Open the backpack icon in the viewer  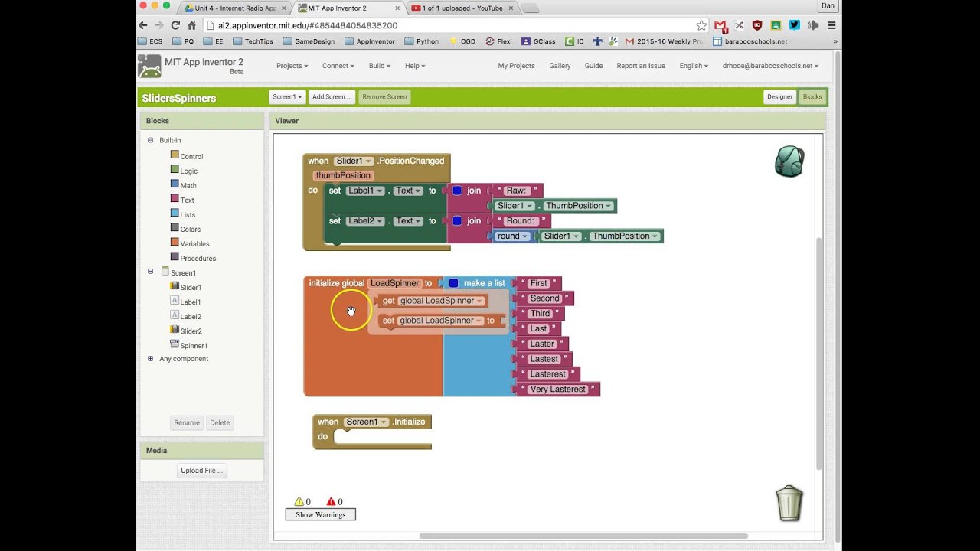pyautogui.click(x=789, y=161)
